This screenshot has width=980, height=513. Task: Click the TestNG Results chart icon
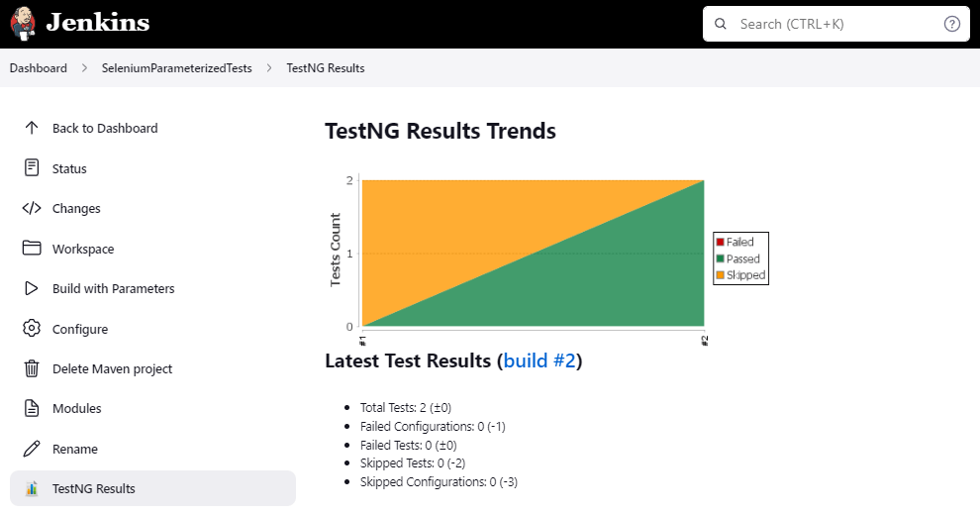click(x=32, y=488)
